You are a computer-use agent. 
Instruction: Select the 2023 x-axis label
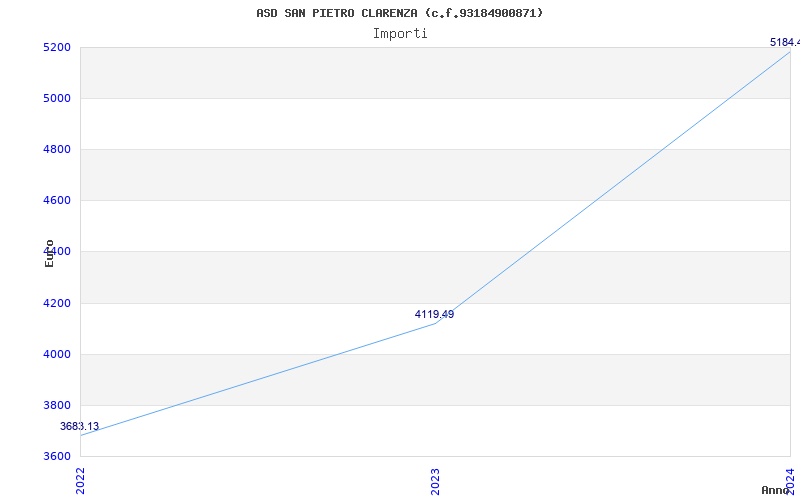(435, 481)
